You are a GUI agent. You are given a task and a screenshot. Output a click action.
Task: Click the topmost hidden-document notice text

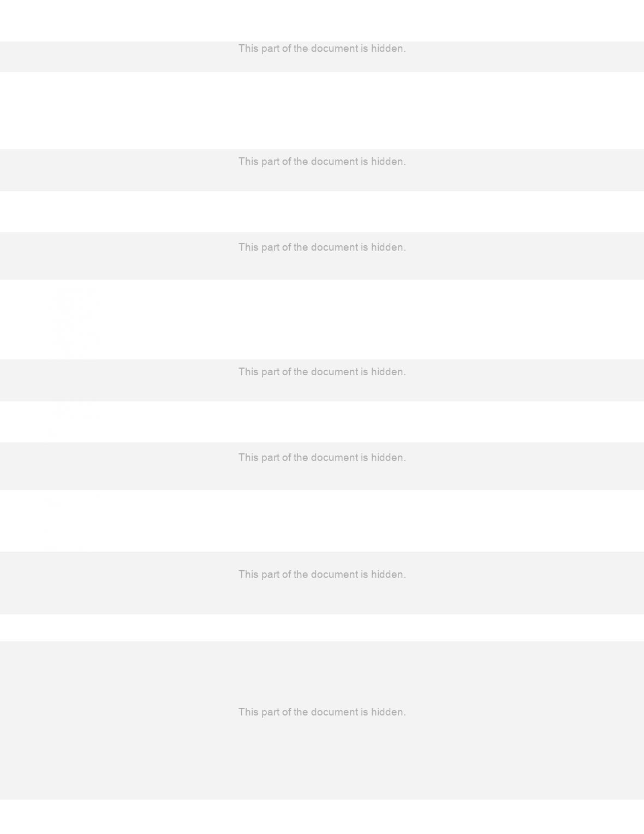322,49
